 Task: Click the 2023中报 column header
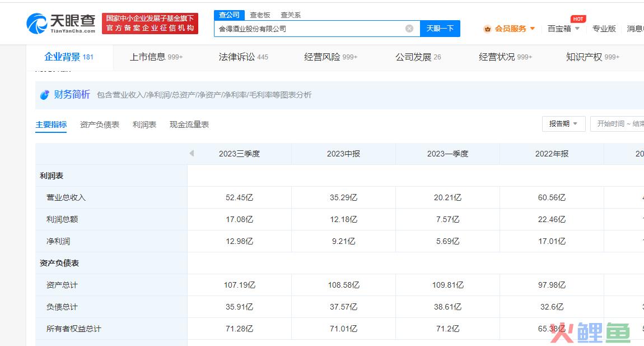point(343,154)
